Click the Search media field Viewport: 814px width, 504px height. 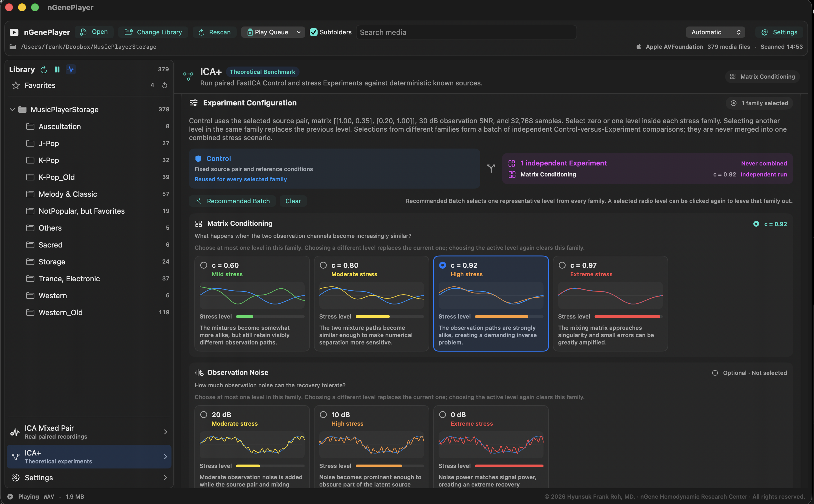click(466, 32)
